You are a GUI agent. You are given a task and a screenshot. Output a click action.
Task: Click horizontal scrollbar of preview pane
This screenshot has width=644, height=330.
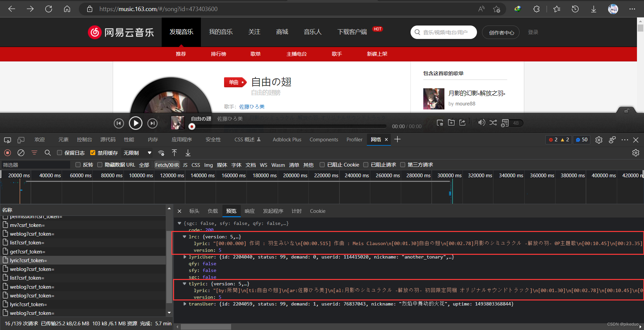click(206, 327)
